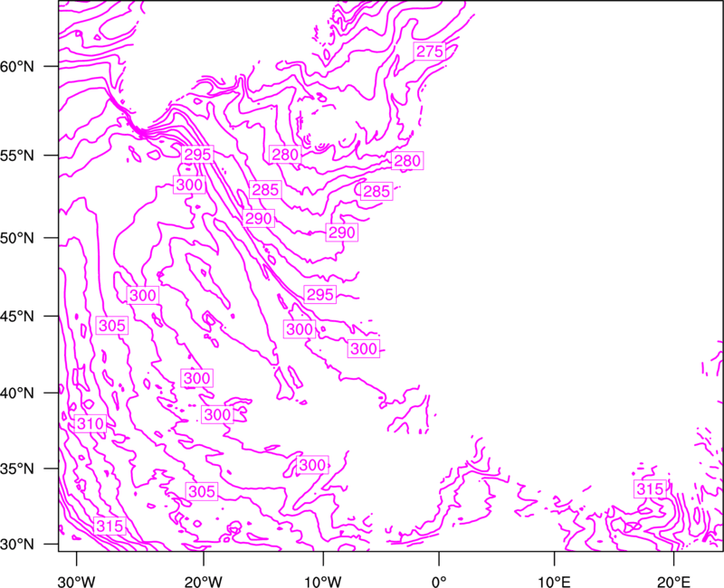Click the 305 contour label below 35°N
Screen dimensions: 724x588
202,491
